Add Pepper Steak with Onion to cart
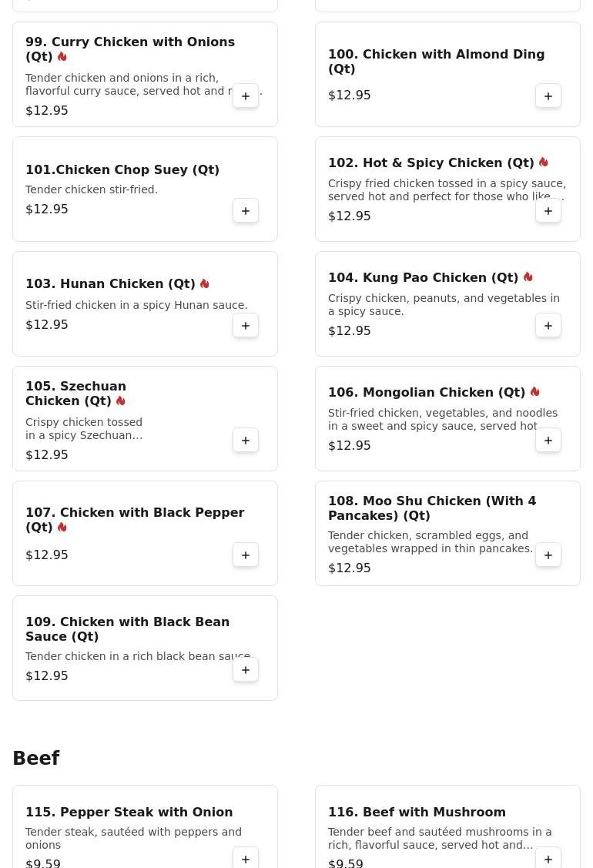Image resolution: width=593 pixels, height=868 pixels. pos(245,859)
